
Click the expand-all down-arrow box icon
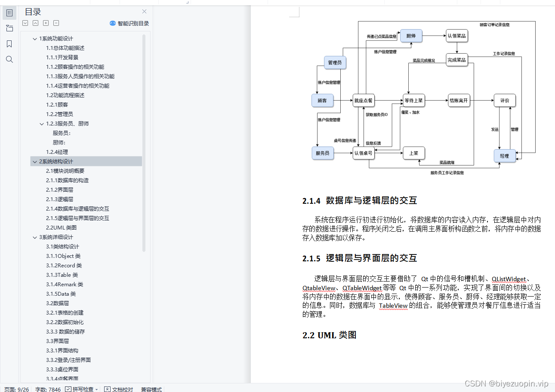[25, 23]
